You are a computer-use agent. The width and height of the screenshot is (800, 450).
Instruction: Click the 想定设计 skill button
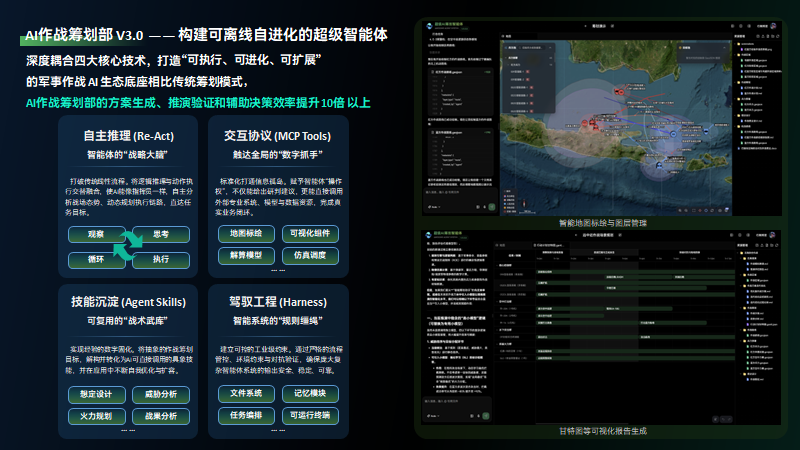tap(96, 394)
